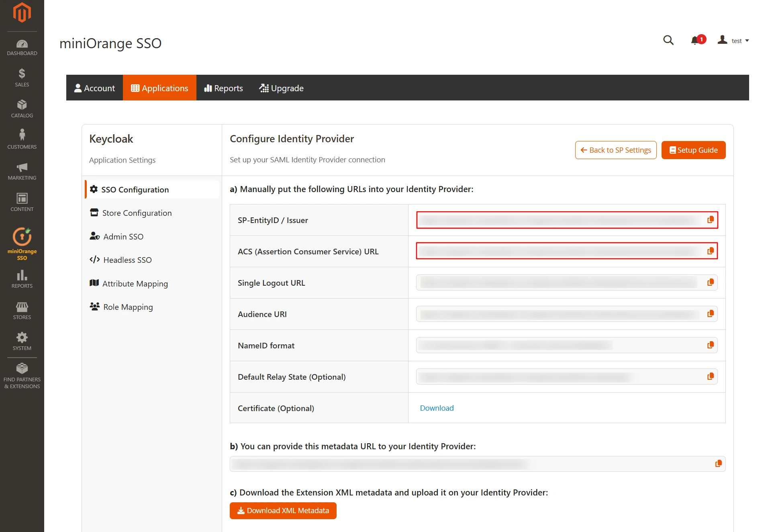Copy the SP-EntityID / Issuer value
Viewport: 770px width, 532px height.
(x=710, y=220)
